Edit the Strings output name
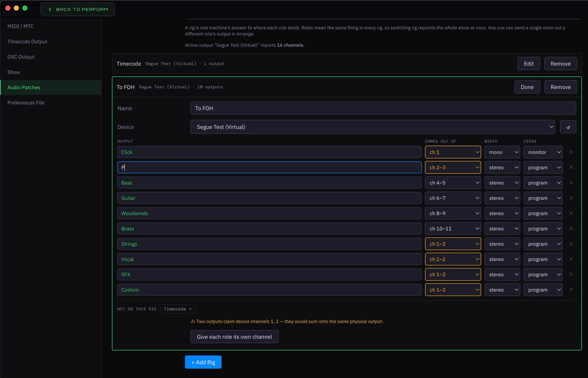Image resolution: width=588 pixels, height=378 pixels. click(269, 244)
